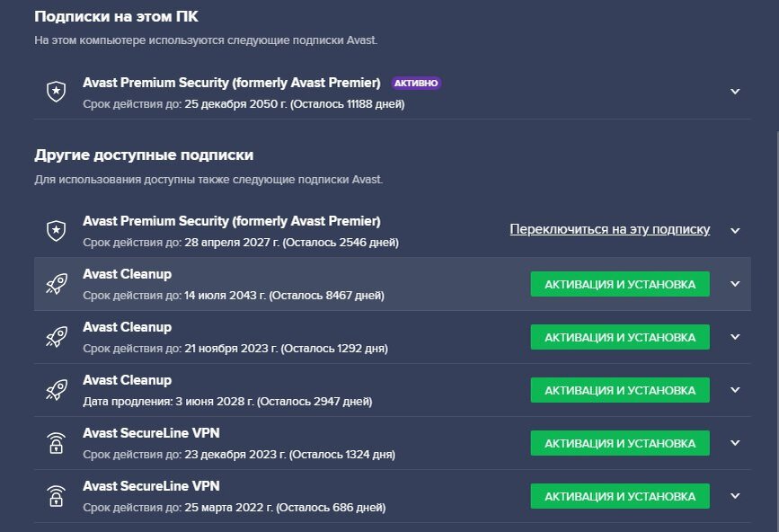Image resolution: width=779 pixels, height=532 pixels.
Task: Expand active Premium Security subscription details
Action: [x=735, y=92]
